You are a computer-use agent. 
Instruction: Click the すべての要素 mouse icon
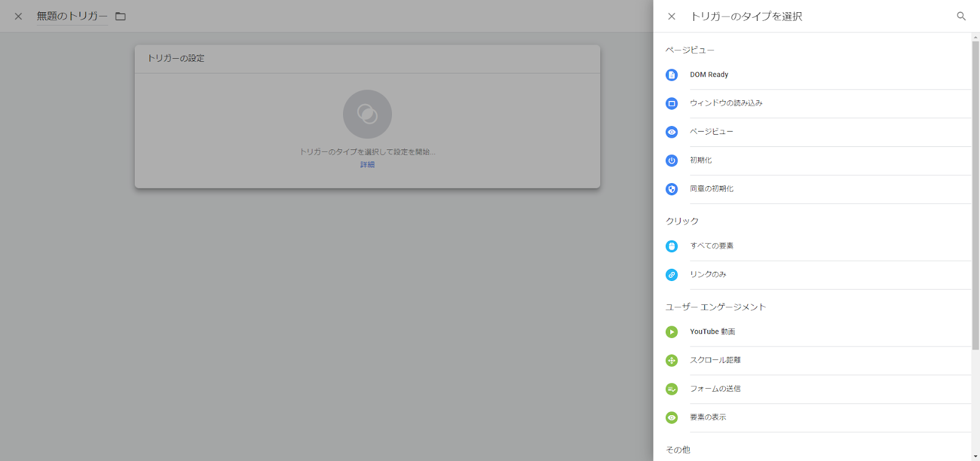click(x=672, y=246)
